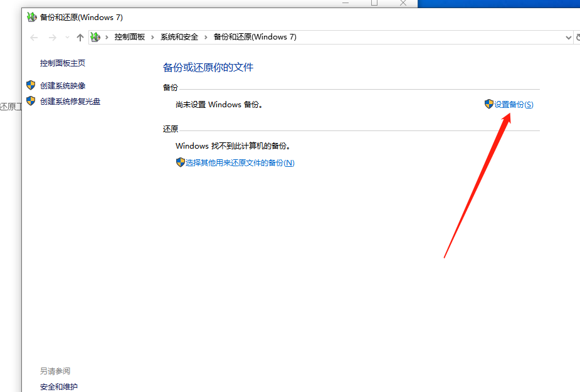Open the recent locations dropdown beside navigation arrows
This screenshot has width=580, height=392.
pyautogui.click(x=67, y=37)
